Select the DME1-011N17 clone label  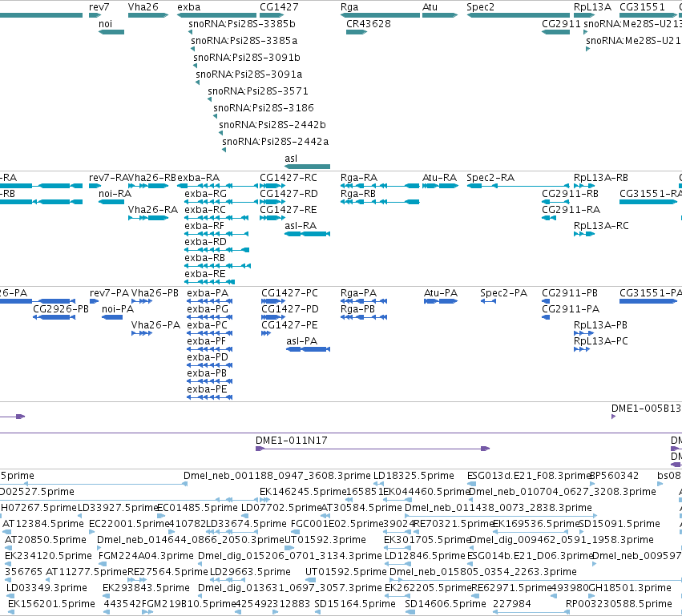pos(291,441)
